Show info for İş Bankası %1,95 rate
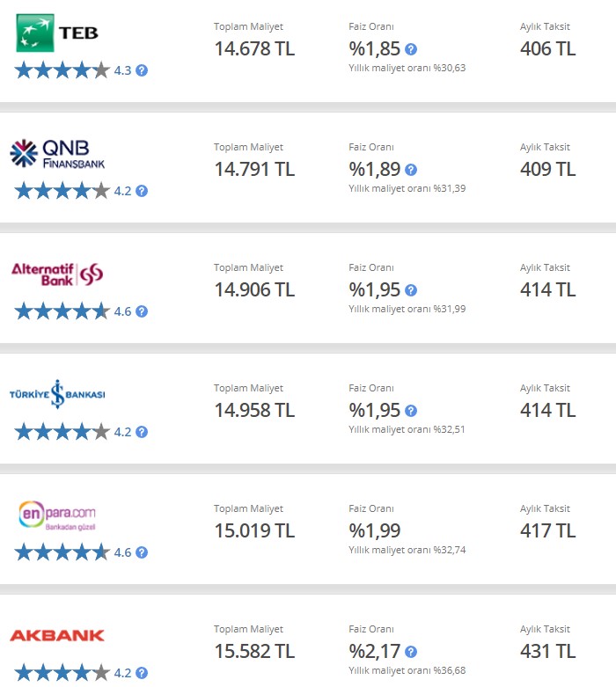This screenshot has height=687, width=616. [x=411, y=411]
